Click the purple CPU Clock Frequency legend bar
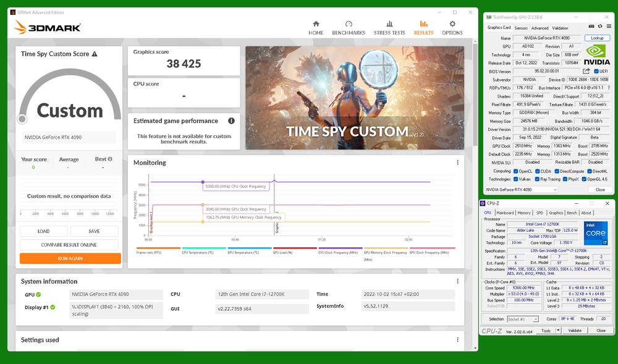Image resolution: width=618 pixels, height=364 pixels. coord(340,248)
